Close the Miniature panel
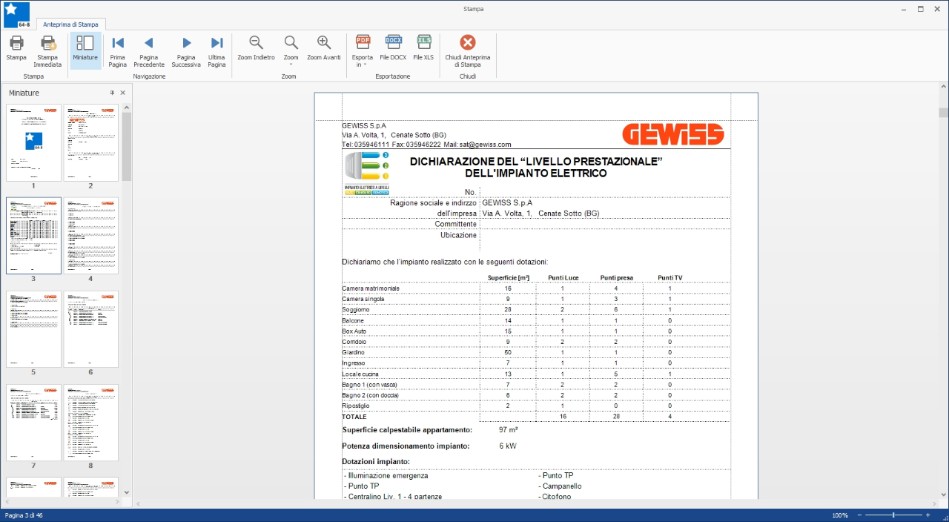 point(123,93)
